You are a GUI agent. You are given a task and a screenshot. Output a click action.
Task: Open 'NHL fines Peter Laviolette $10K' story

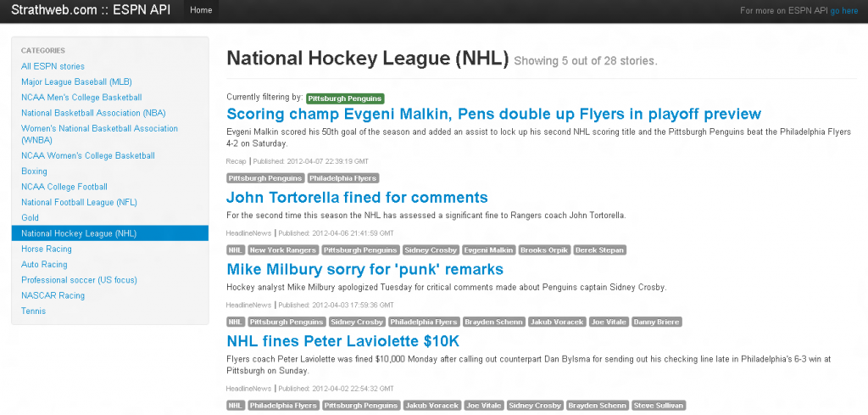[x=342, y=340]
